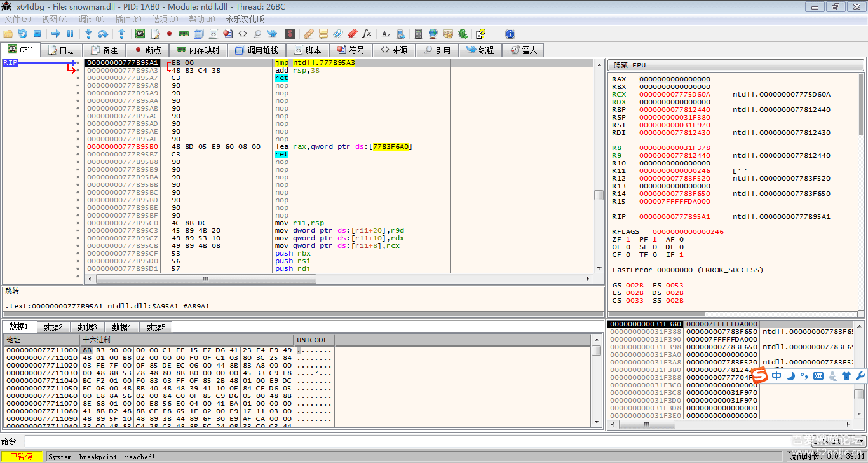Screen dimensions: 868x463
Task: Click the globe toolbar icon
Action: pos(433,34)
